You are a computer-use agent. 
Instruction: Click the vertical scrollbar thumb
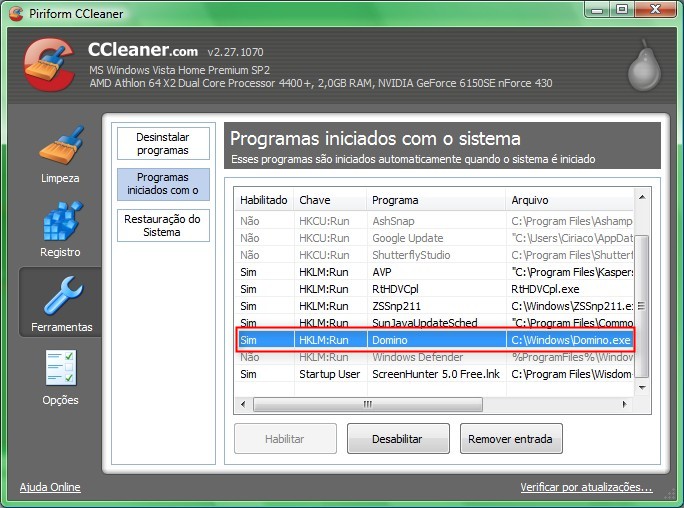click(x=642, y=306)
